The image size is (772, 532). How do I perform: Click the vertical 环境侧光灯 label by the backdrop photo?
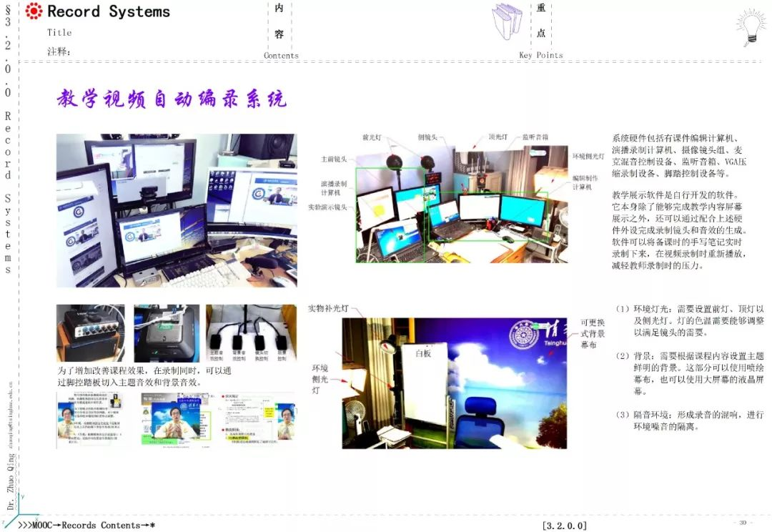(320, 379)
